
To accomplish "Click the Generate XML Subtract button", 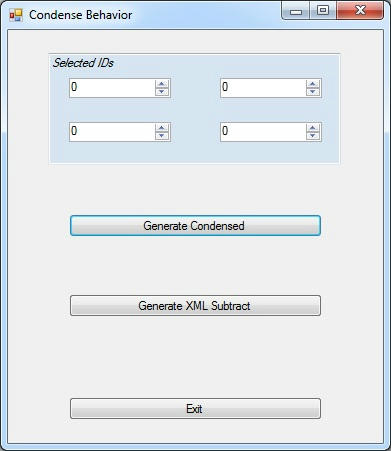I will tap(195, 305).
